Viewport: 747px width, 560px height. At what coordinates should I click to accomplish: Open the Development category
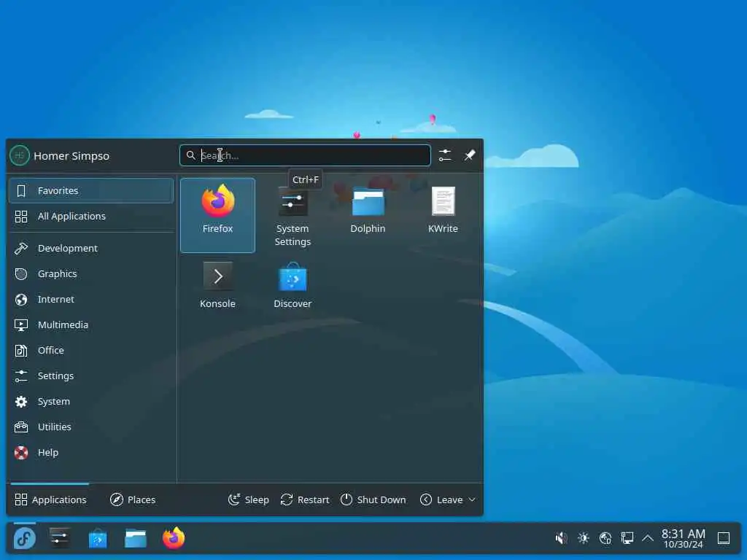(91, 248)
